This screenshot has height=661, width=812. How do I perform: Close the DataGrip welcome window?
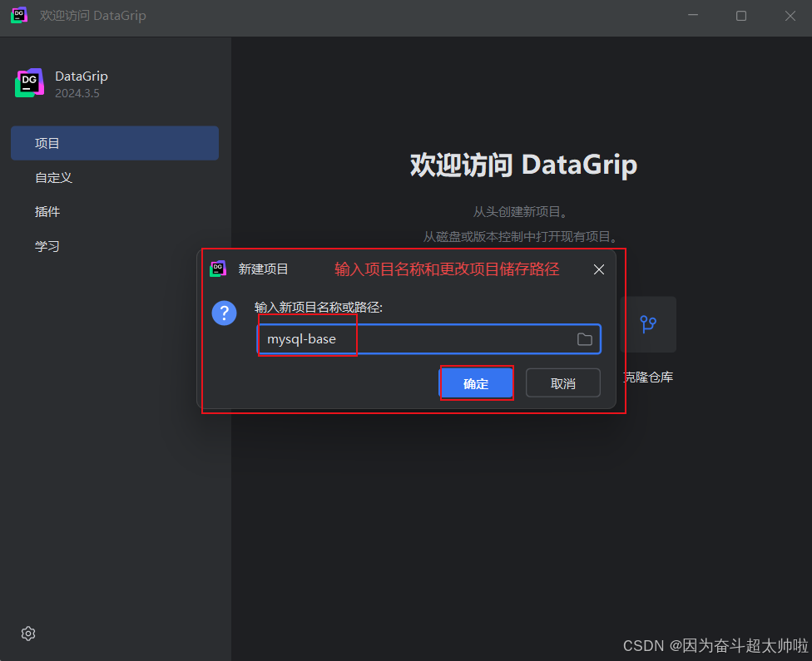click(x=790, y=16)
